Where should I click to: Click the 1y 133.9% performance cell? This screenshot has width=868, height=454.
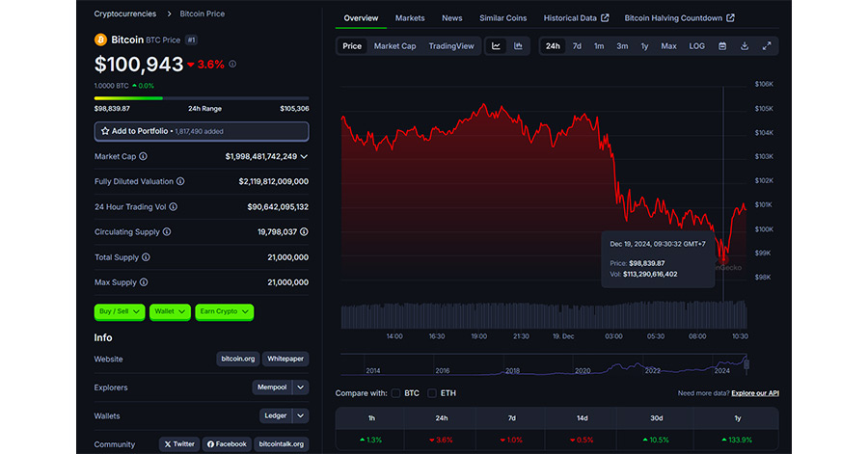pos(738,441)
